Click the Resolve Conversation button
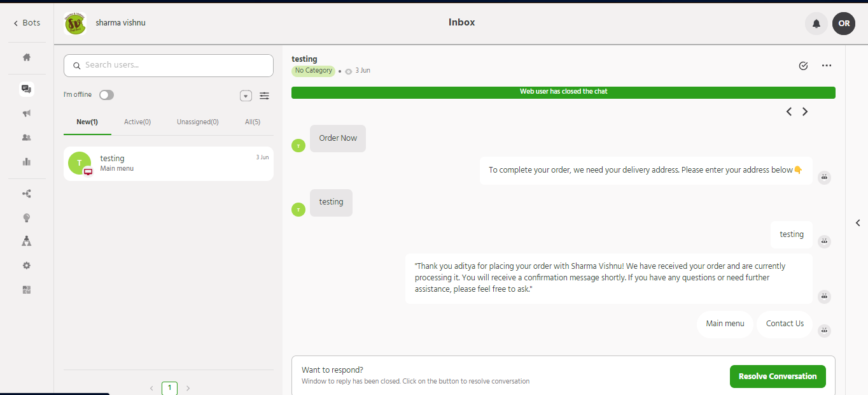 click(x=778, y=377)
